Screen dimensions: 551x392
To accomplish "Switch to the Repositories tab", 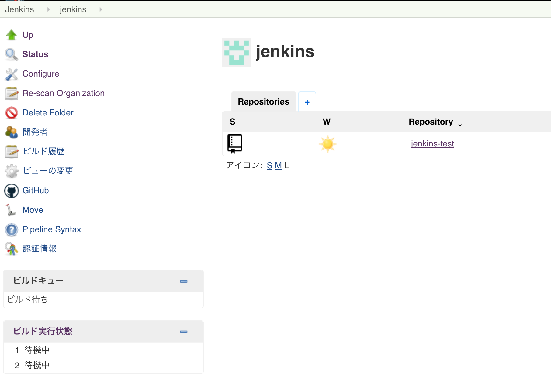I will pyautogui.click(x=263, y=101).
